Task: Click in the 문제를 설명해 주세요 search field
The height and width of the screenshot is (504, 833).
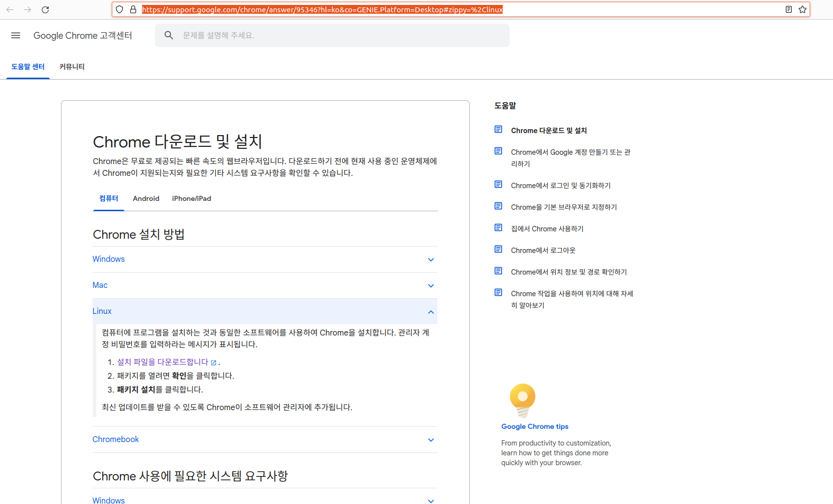Action: point(332,35)
